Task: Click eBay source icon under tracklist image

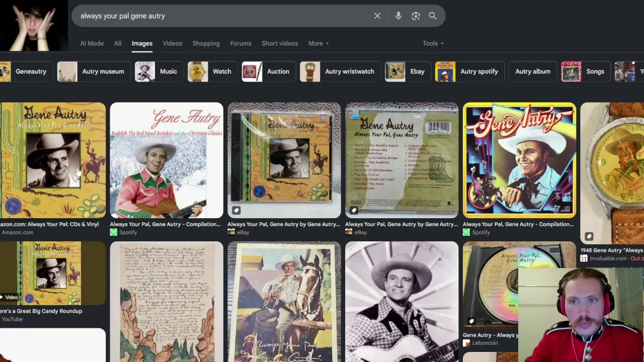Action: pyautogui.click(x=349, y=232)
